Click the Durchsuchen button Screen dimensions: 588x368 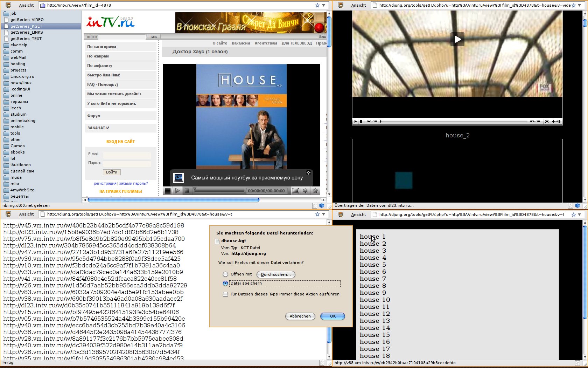(x=276, y=274)
